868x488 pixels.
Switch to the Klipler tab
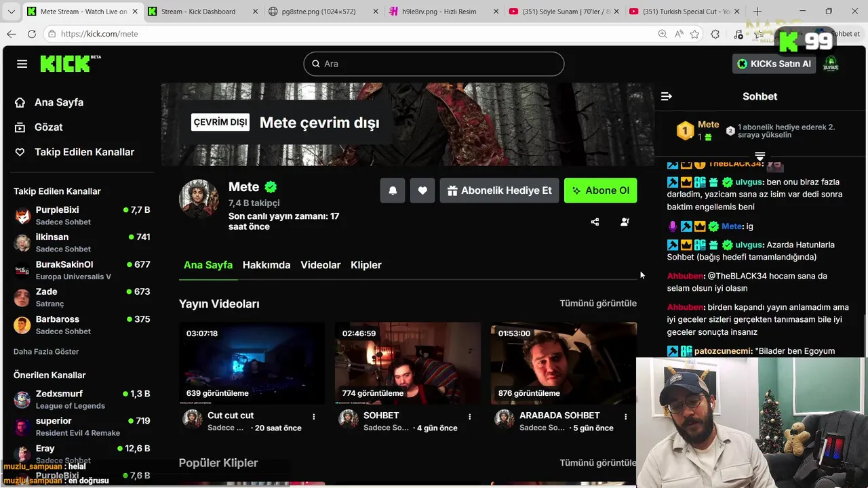366,265
